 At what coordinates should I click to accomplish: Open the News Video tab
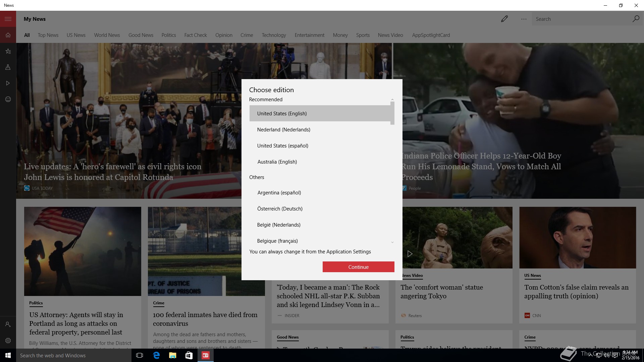[x=390, y=35]
